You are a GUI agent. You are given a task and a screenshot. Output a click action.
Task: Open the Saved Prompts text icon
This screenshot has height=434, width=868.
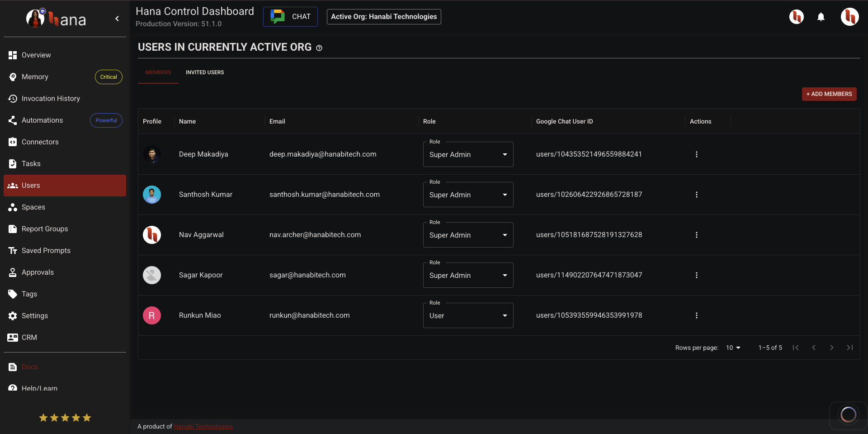13,250
